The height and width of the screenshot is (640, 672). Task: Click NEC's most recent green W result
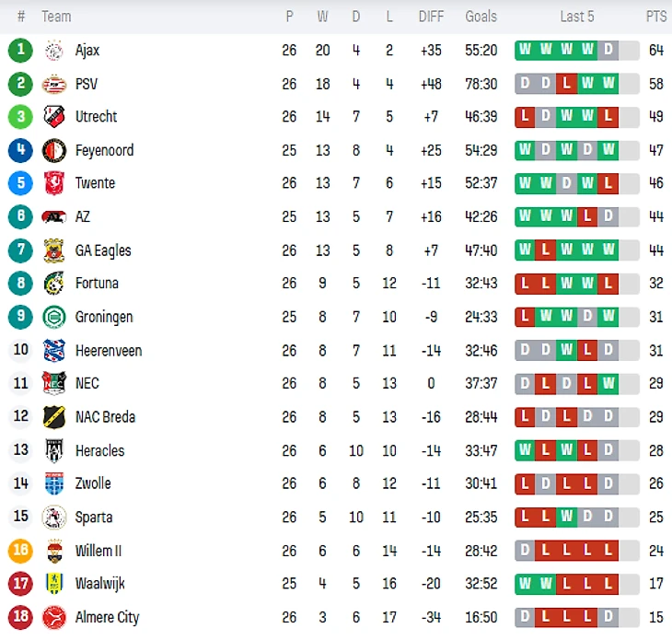click(x=608, y=383)
